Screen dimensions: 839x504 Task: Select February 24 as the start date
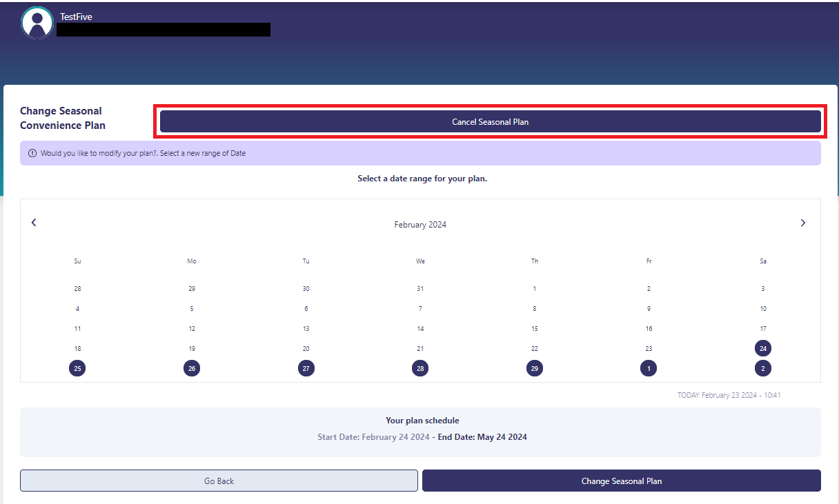click(x=762, y=348)
